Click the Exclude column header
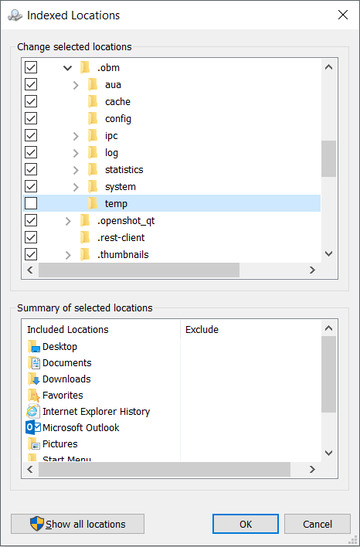 pyautogui.click(x=202, y=330)
